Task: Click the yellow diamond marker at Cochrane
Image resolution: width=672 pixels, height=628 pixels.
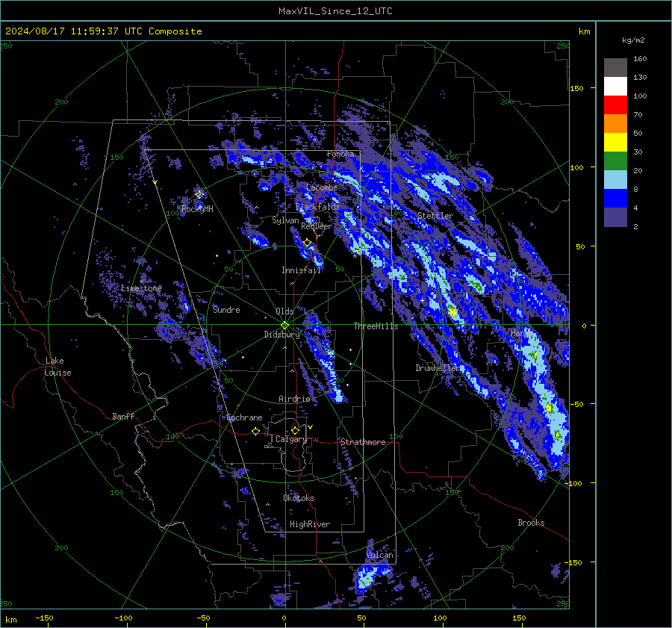Action: [x=256, y=431]
